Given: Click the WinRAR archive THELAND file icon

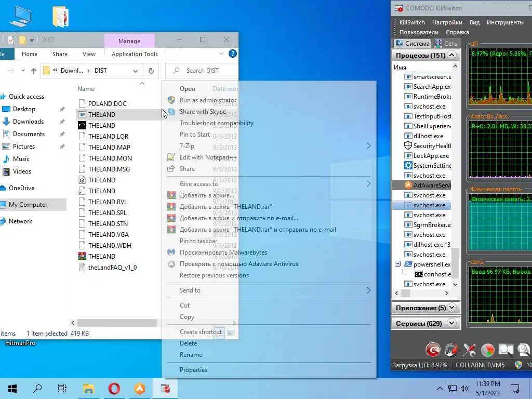Looking at the screenshot, I should [x=82, y=257].
